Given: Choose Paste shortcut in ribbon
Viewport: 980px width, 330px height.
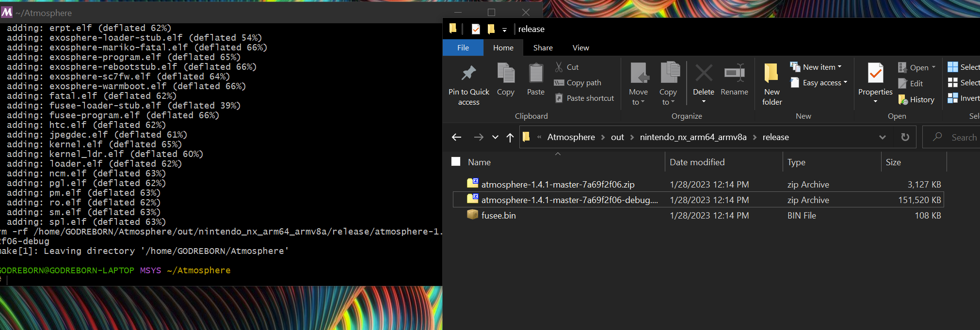Looking at the screenshot, I should coord(584,98).
